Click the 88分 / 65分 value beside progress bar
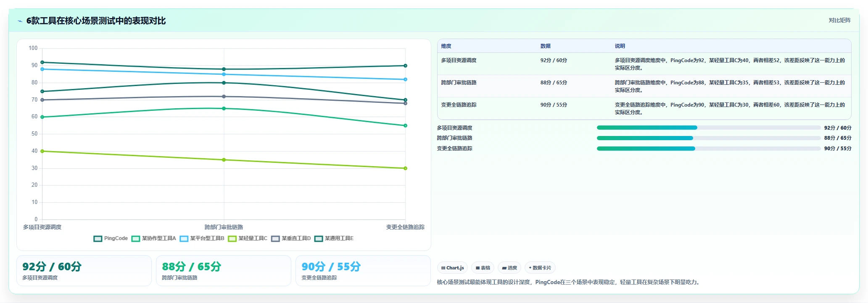The width and height of the screenshot is (868, 303). point(838,138)
